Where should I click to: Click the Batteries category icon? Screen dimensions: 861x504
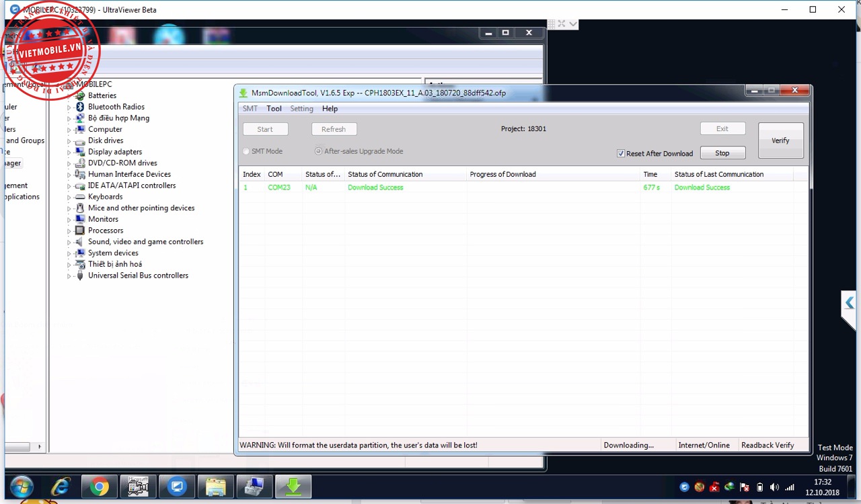[x=80, y=95]
